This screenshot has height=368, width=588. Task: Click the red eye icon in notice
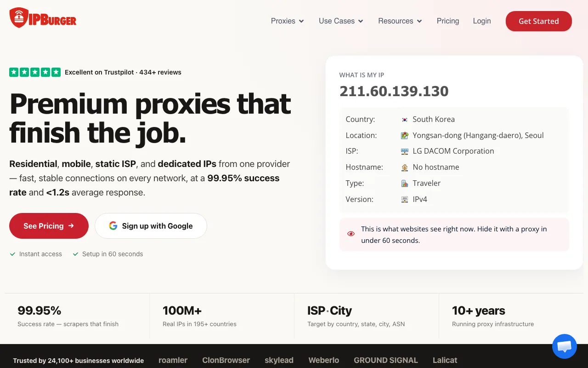point(351,234)
